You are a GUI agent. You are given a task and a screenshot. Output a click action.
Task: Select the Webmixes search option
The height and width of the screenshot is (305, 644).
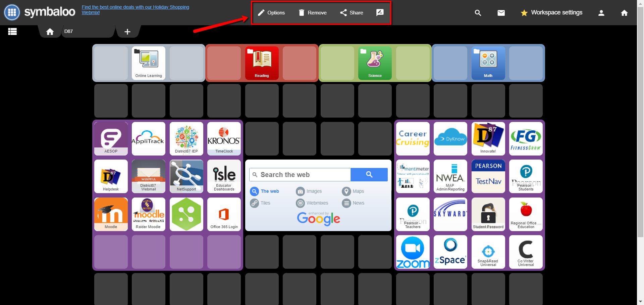click(312, 203)
